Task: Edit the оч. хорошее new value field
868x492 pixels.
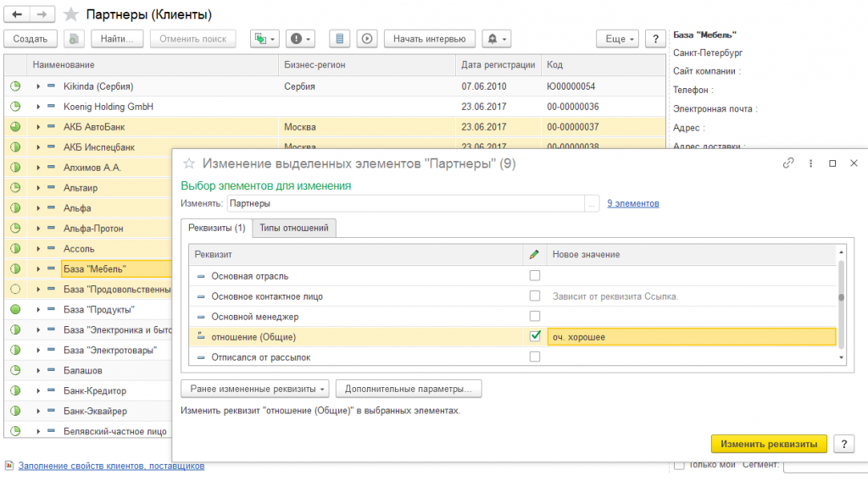Action: pyautogui.click(x=692, y=337)
